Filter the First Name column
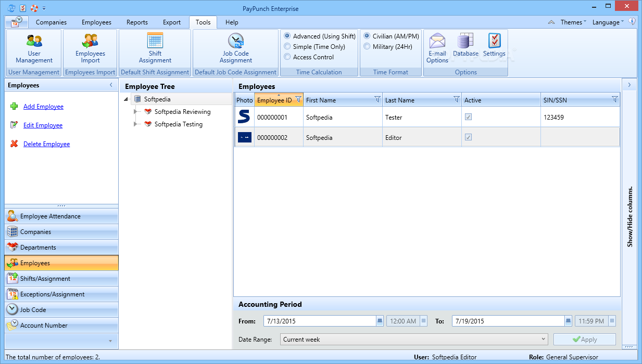This screenshot has width=642, height=364. 377,99
